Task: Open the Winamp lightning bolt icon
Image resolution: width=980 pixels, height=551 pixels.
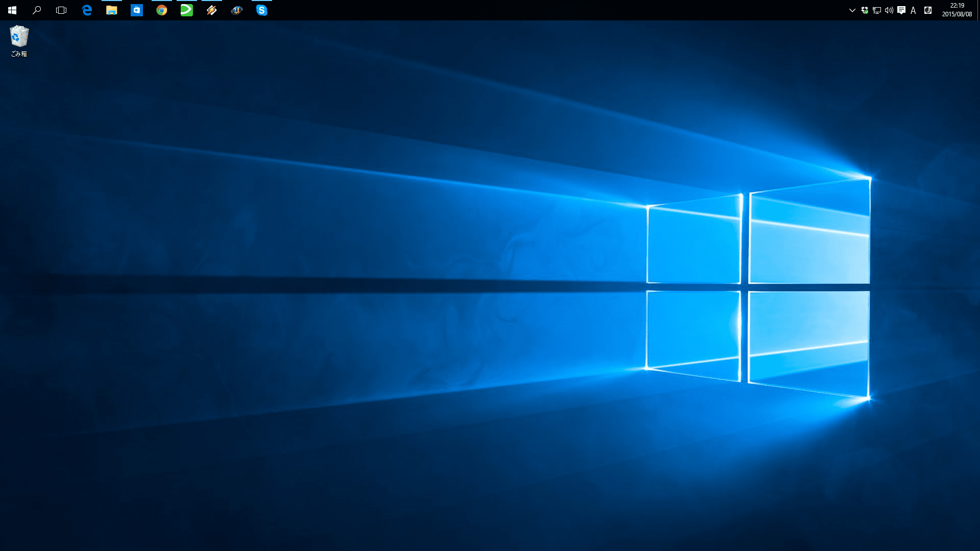Action: [x=212, y=10]
